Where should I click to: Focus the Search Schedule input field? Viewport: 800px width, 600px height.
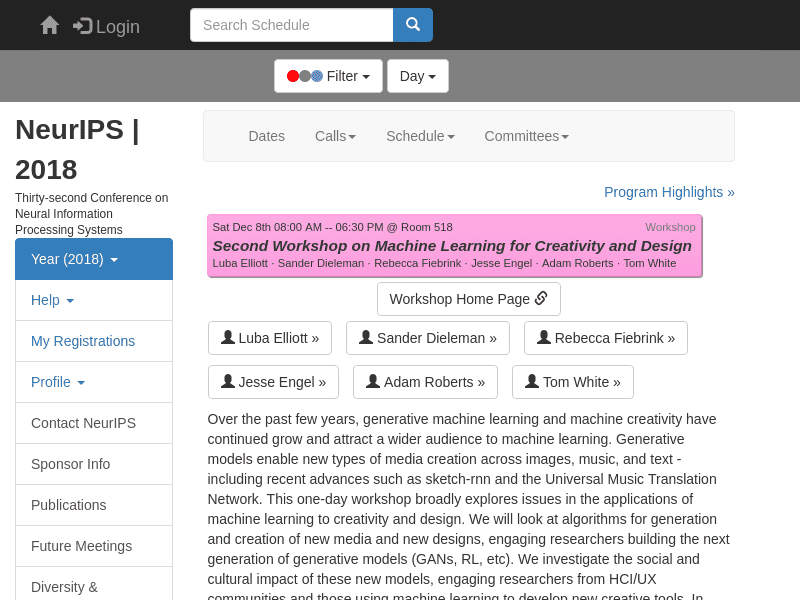coord(291,25)
